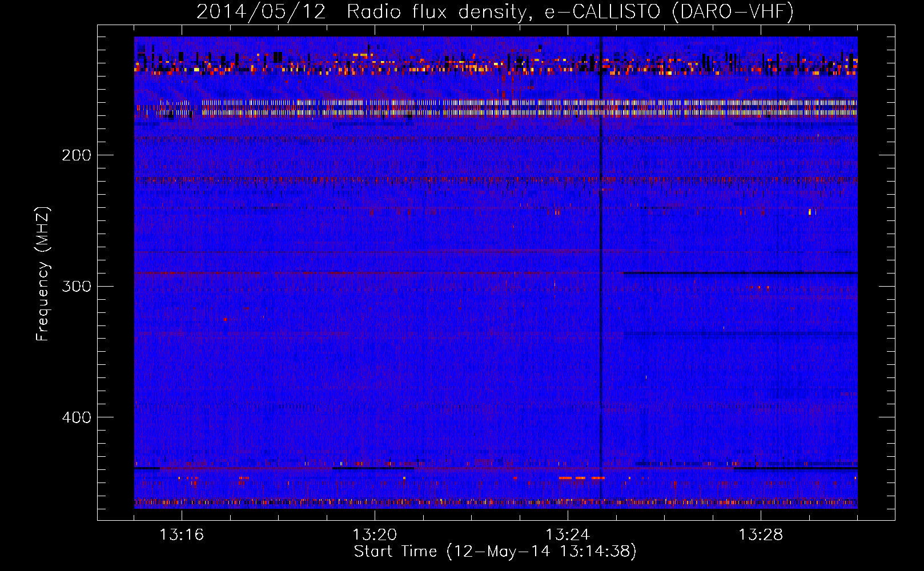This screenshot has height=571, width=924.
Task: Click the '13:28' time tick label
Action: (761, 535)
